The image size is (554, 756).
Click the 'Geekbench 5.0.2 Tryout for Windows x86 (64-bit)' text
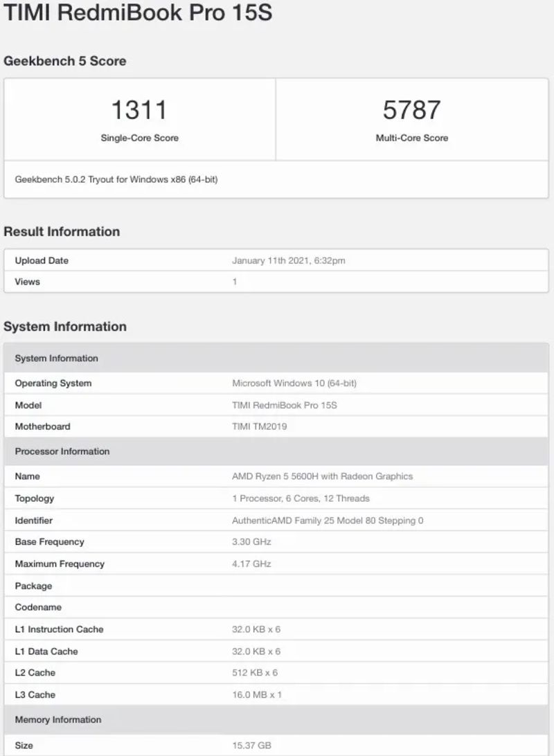pyautogui.click(x=116, y=179)
